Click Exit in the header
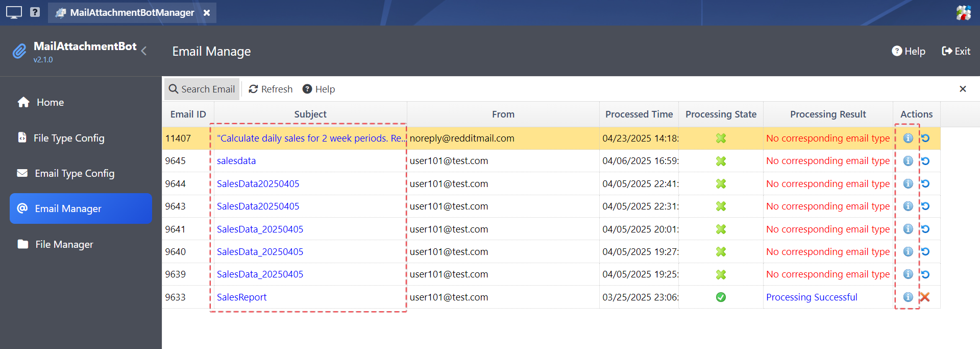This screenshot has height=349, width=980. [x=956, y=51]
